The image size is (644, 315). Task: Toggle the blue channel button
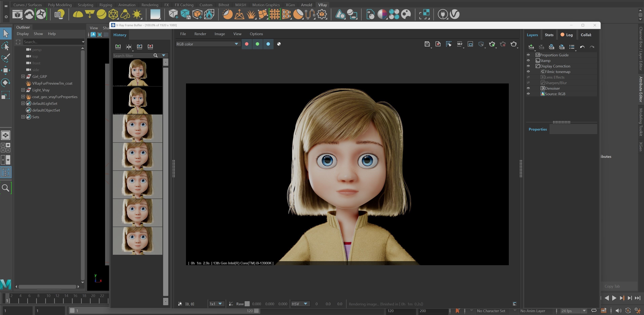268,44
